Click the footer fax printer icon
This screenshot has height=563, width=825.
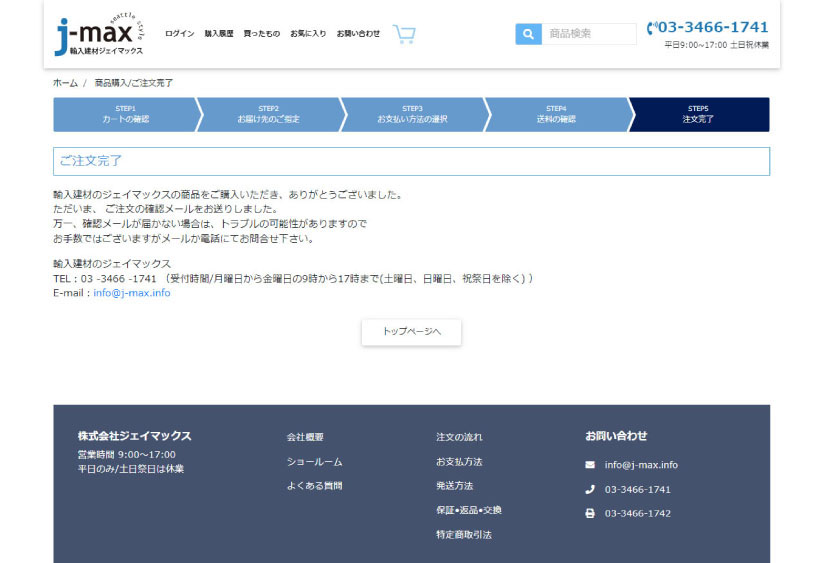click(x=590, y=513)
